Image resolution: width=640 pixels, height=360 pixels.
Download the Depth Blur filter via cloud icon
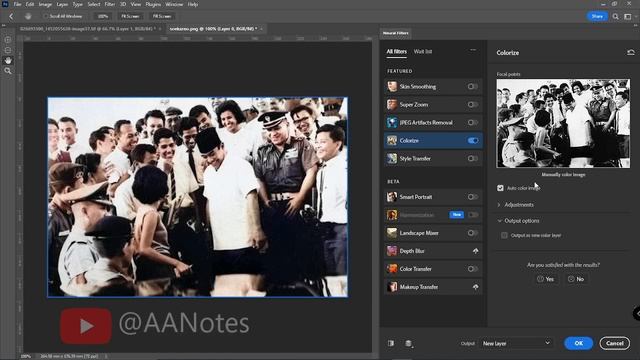pyautogui.click(x=476, y=251)
